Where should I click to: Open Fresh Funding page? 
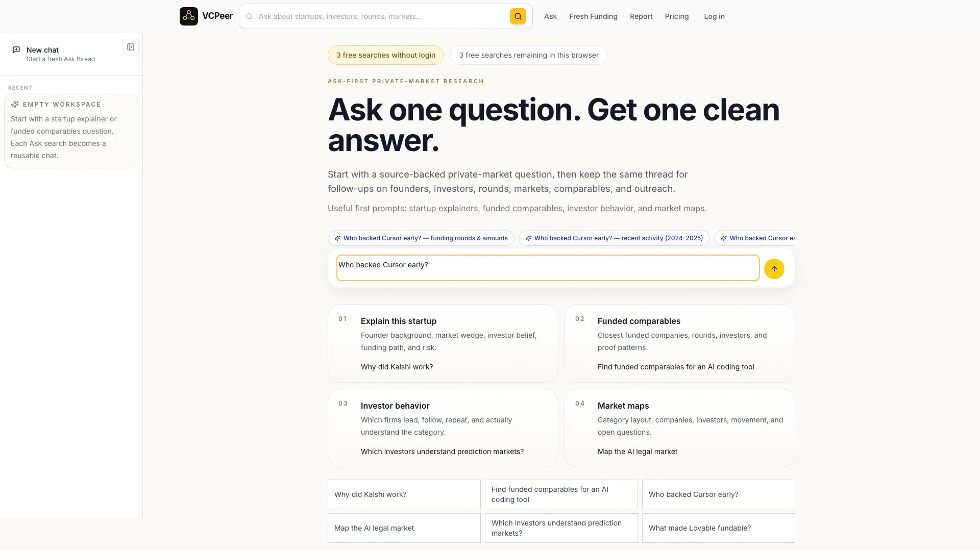point(593,16)
